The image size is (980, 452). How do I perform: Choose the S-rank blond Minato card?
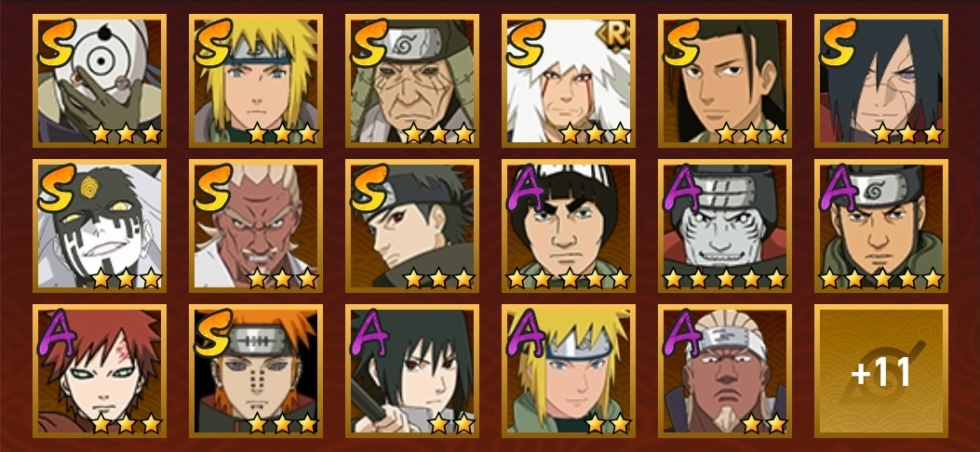coord(256,81)
